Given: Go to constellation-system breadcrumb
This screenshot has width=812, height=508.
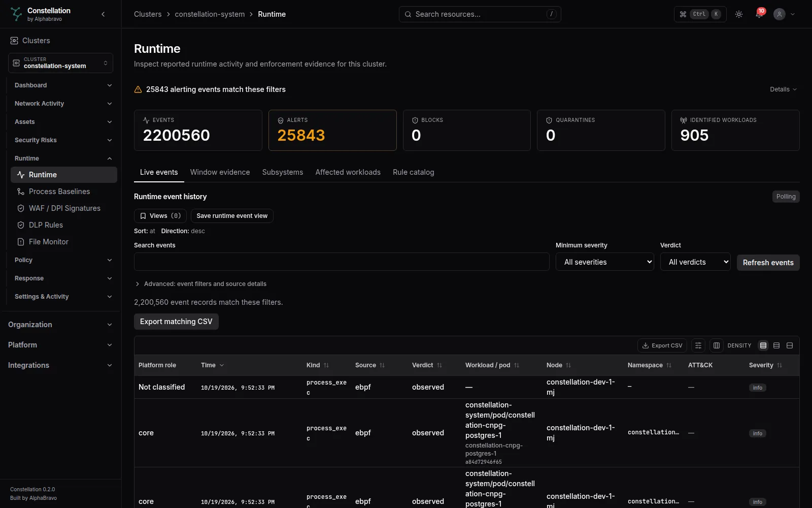Looking at the screenshot, I should pyautogui.click(x=210, y=14).
